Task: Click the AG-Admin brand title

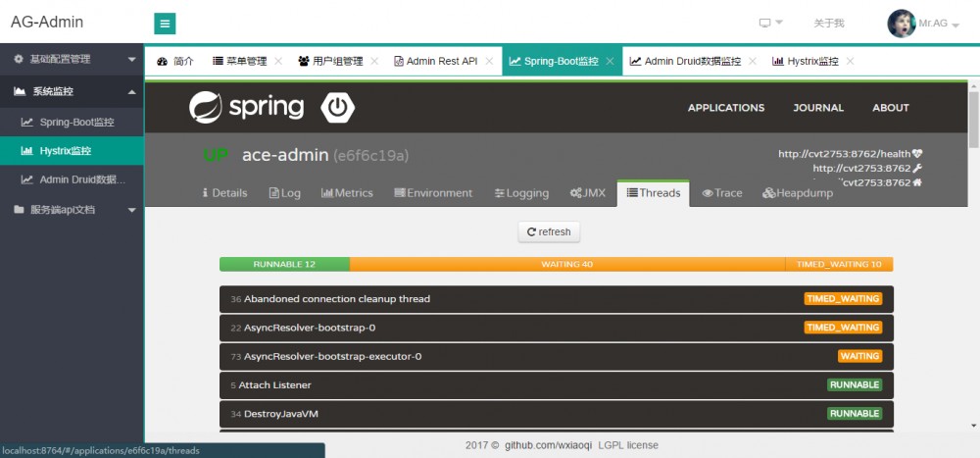Action: tap(47, 22)
